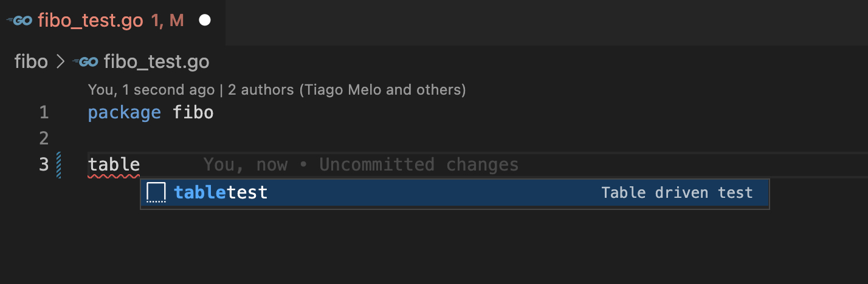Viewport: 868px width, 284px height.
Task: Open the fibo_test.go breadcrumb dropdown
Action: (156, 61)
